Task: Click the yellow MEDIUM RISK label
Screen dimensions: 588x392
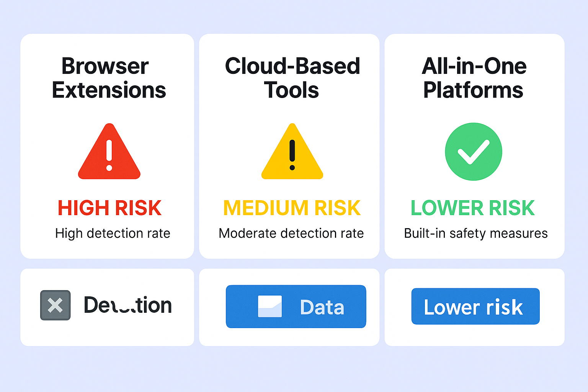Action: coord(292,208)
